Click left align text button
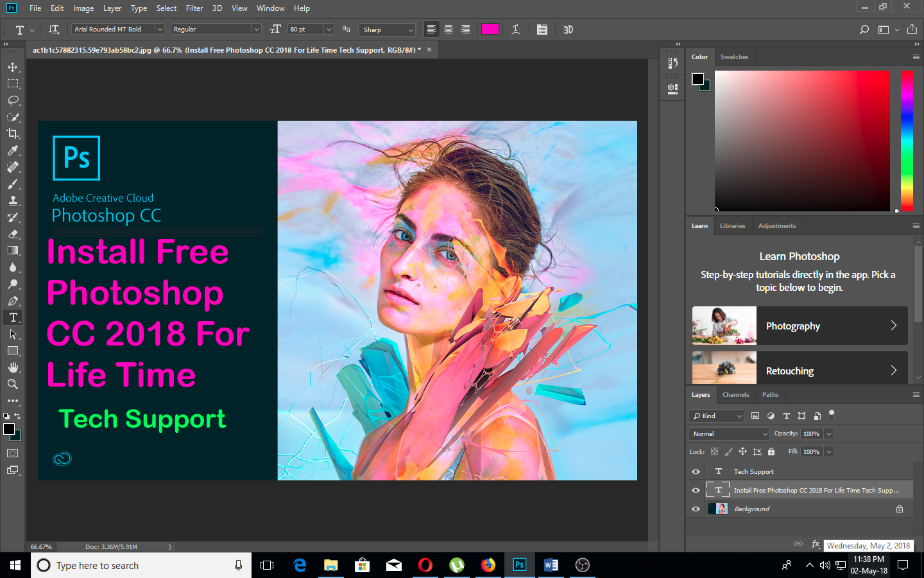924x578 pixels. [x=432, y=30]
